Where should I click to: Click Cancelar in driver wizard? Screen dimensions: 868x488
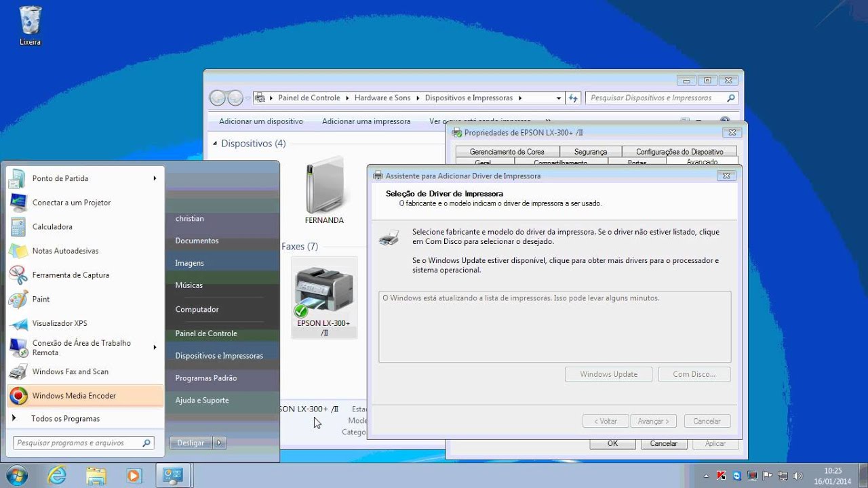pos(707,421)
